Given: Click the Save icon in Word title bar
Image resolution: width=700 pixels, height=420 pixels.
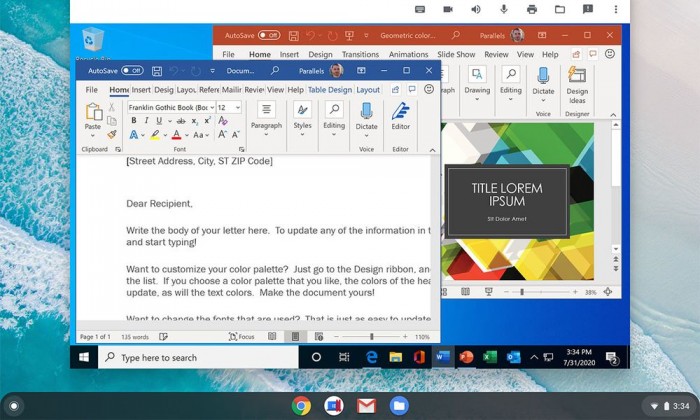Looking at the screenshot, I should [157, 71].
